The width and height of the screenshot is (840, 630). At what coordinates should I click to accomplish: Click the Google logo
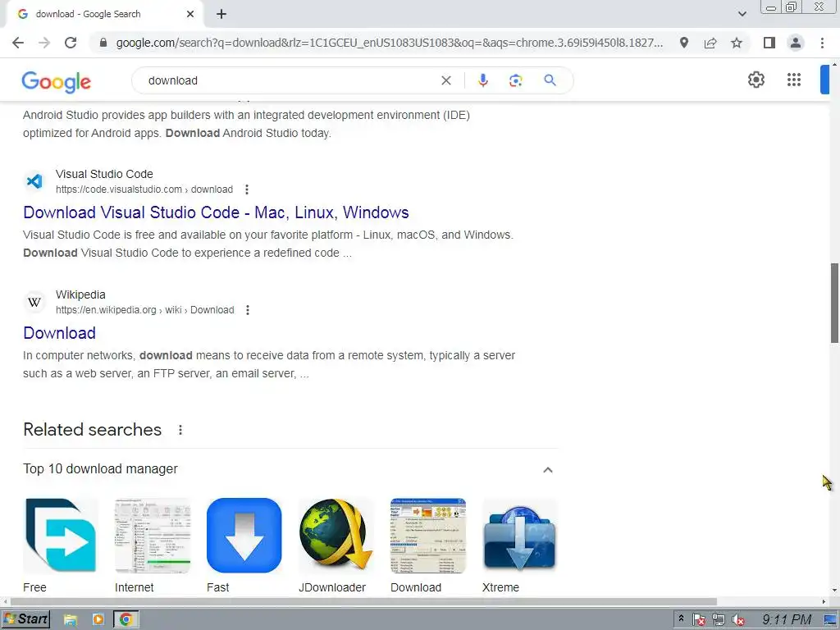(x=57, y=81)
